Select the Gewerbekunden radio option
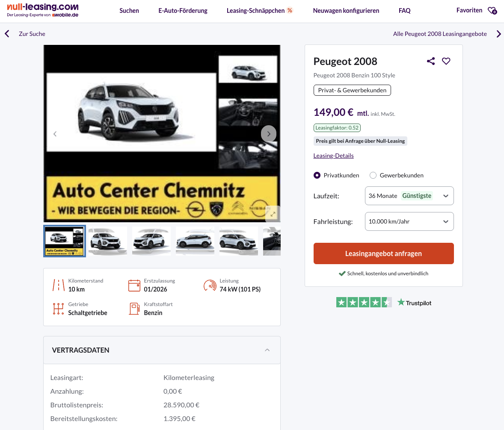Viewport: 504px width, 430px height. click(x=373, y=175)
